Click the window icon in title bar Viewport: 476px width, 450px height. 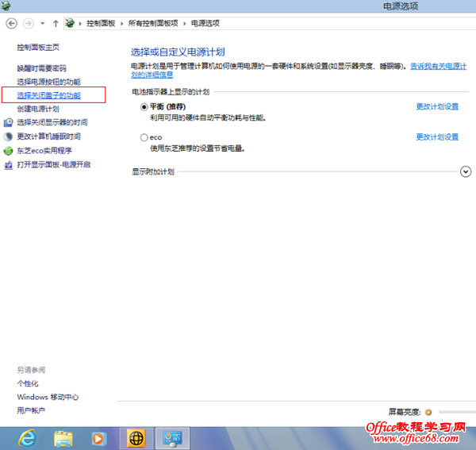(x=6, y=6)
